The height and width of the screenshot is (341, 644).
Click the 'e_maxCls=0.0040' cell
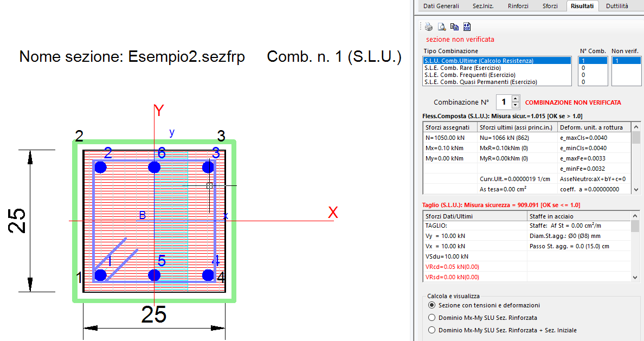tap(594, 138)
